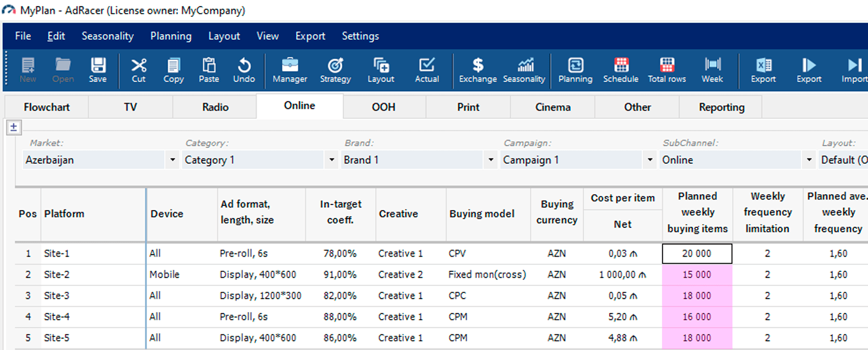Open the View menu
This screenshot has height=350, width=868.
[x=267, y=36]
